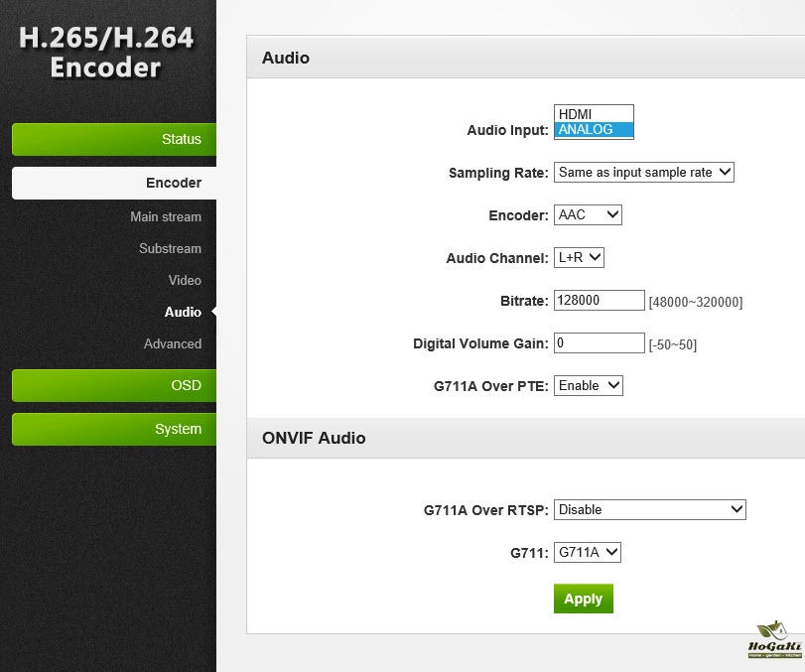Go to Main stream settings
The image size is (805, 672).
[x=165, y=216]
